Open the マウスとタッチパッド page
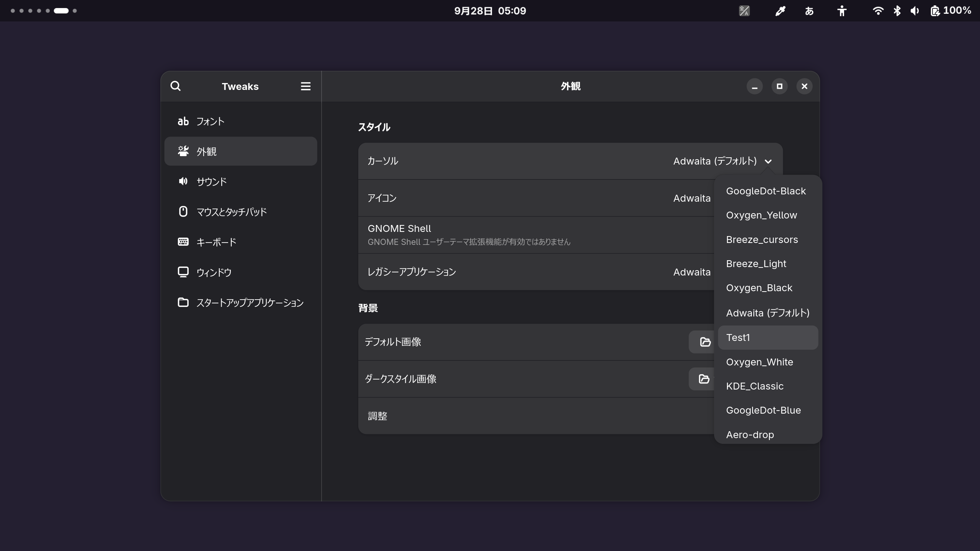This screenshot has width=980, height=551. pyautogui.click(x=241, y=212)
